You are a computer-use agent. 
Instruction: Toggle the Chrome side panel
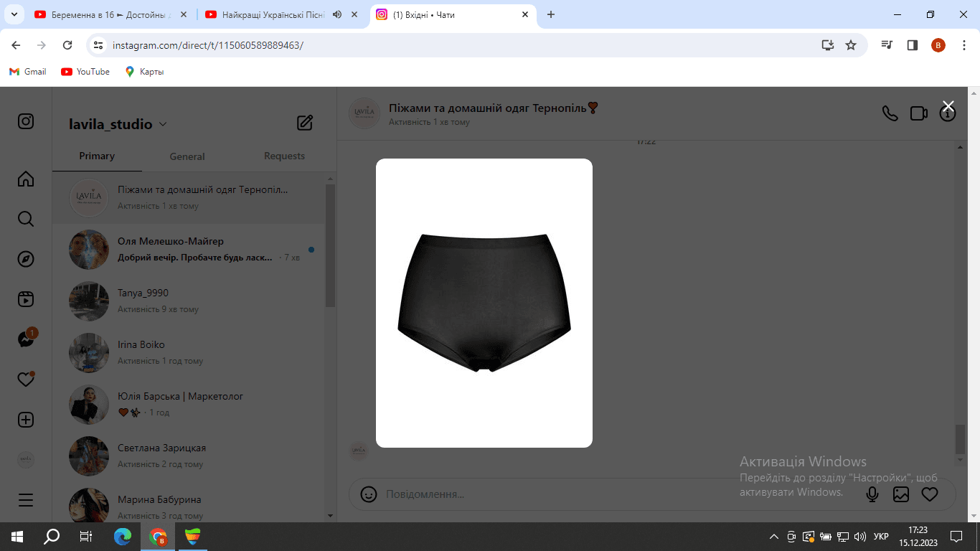913,45
